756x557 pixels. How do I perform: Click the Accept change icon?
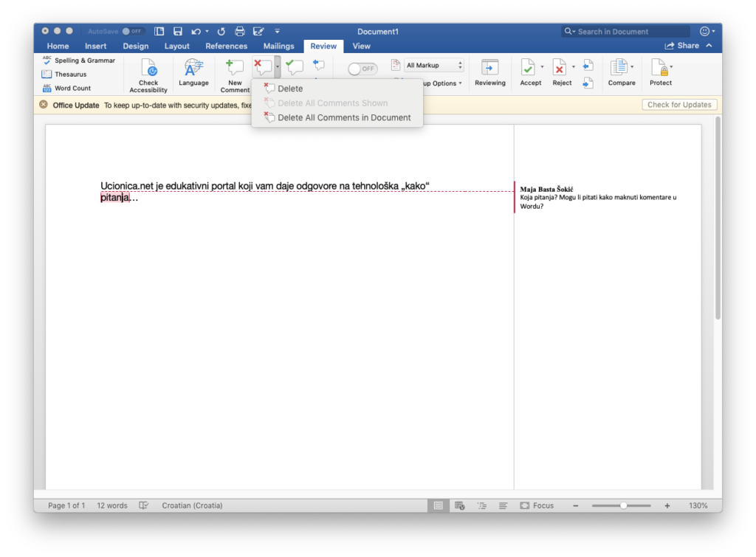pyautogui.click(x=529, y=68)
